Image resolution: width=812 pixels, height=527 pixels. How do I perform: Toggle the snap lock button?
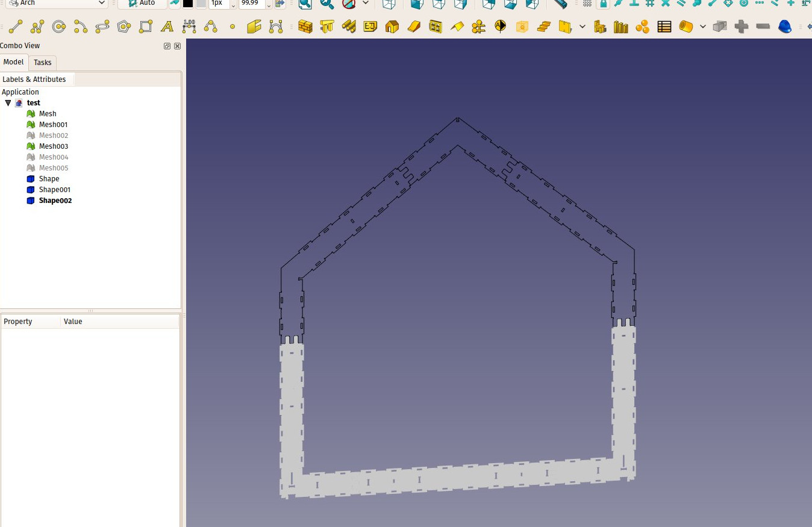603,3
